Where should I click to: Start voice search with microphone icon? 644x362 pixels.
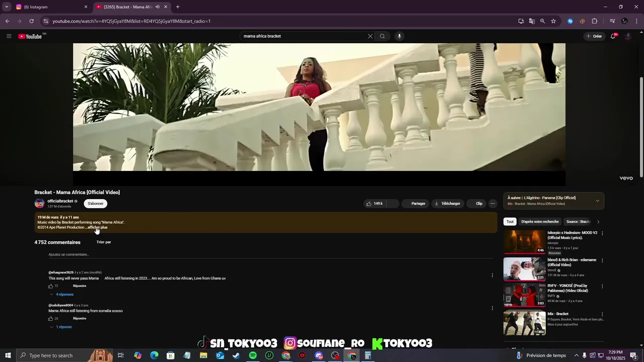pos(399,36)
